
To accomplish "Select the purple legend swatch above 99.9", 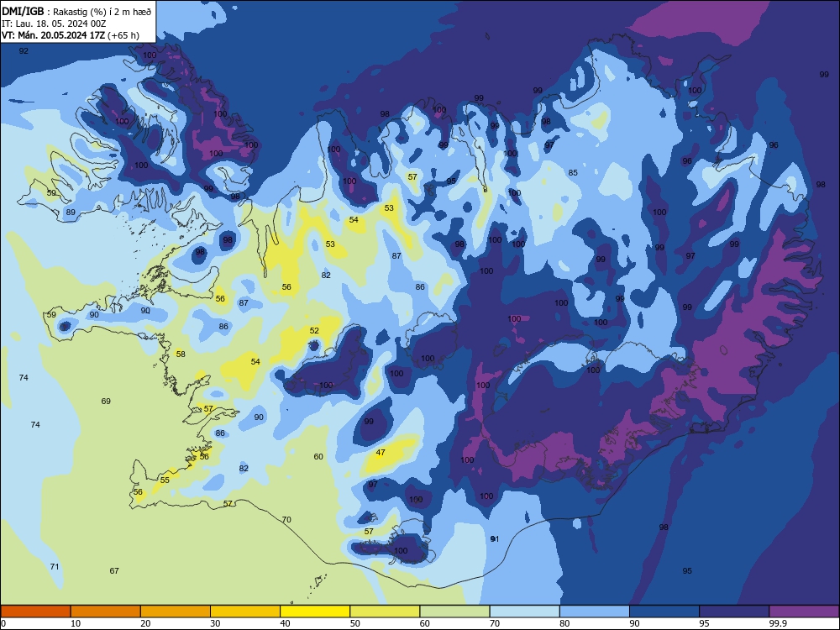I will point(804,612).
